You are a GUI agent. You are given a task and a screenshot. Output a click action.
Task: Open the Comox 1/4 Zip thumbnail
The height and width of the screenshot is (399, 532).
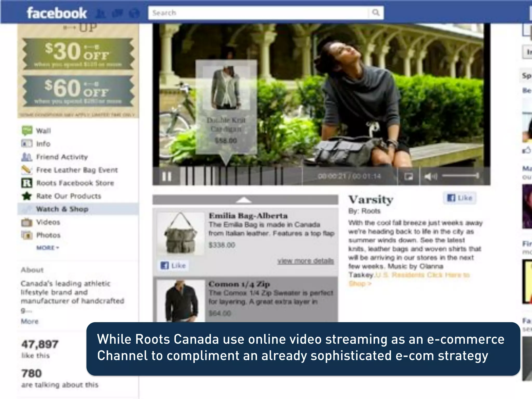(x=181, y=301)
